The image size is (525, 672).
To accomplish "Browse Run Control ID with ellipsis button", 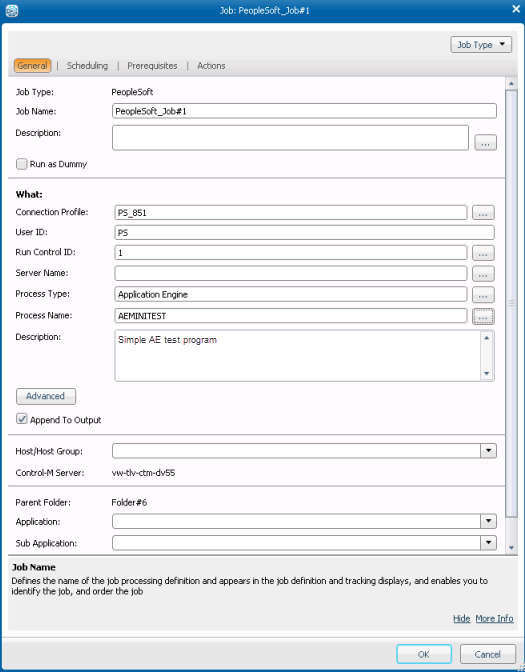I will coord(483,253).
